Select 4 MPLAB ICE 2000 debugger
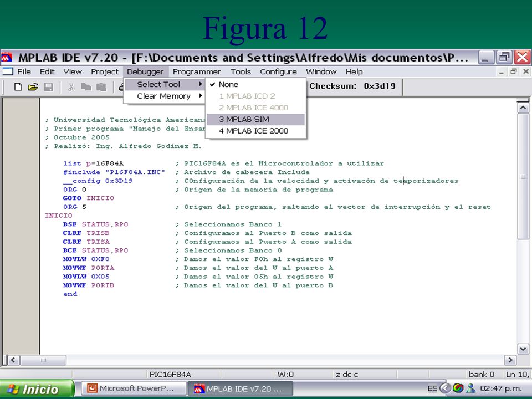This screenshot has width=532, height=399. point(255,131)
